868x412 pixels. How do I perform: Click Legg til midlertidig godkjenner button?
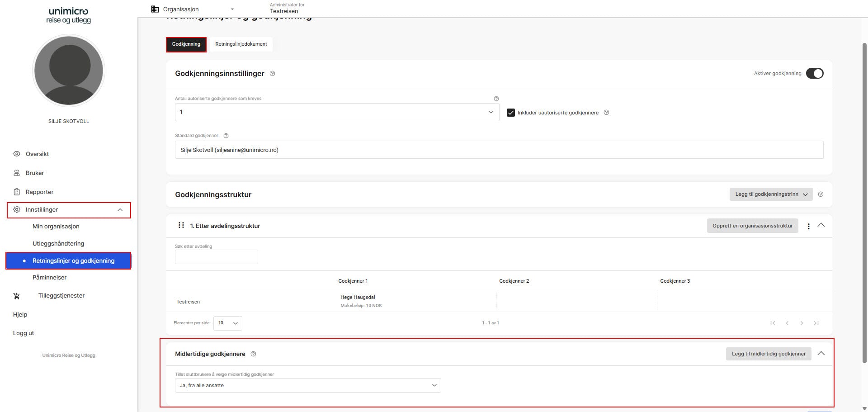pos(768,354)
